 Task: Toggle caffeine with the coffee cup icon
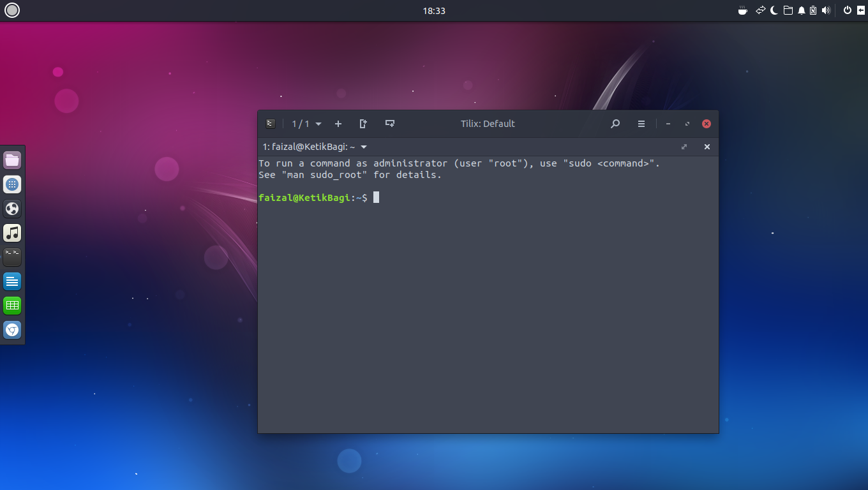[x=742, y=10]
